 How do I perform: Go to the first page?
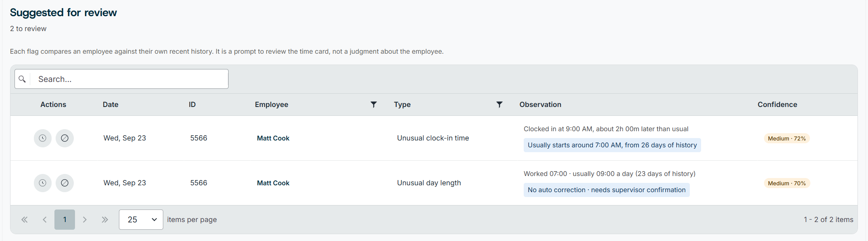click(x=25, y=220)
